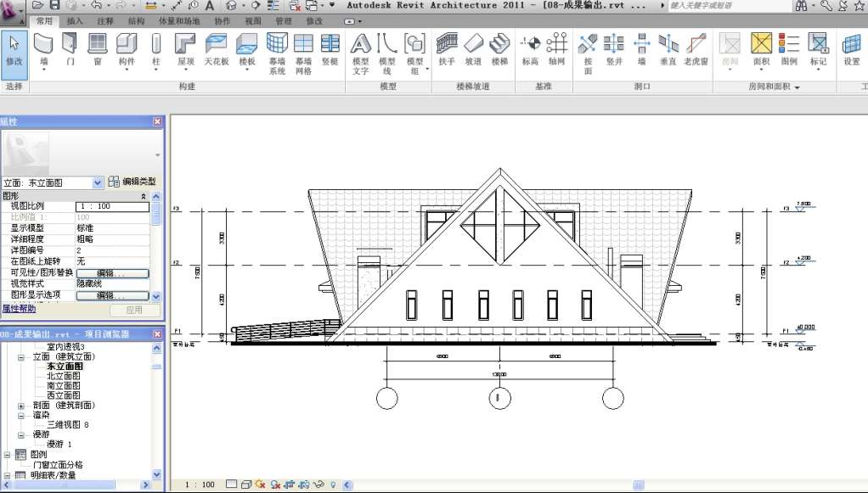Open the 属性帮助 link
868x493 pixels.
[18, 310]
